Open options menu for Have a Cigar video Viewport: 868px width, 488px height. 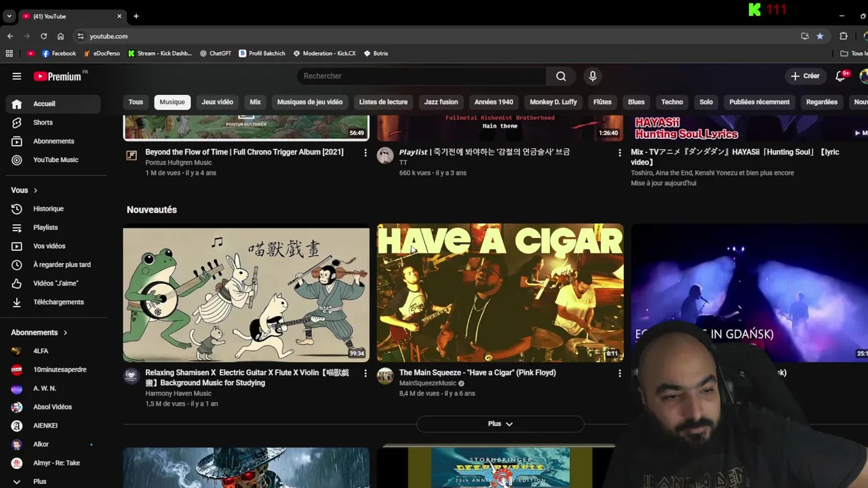coord(619,373)
